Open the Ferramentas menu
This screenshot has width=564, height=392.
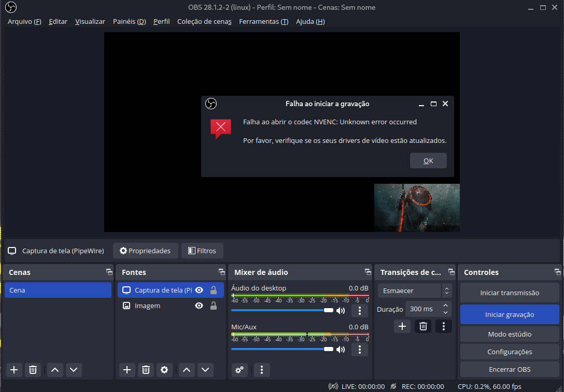point(263,22)
